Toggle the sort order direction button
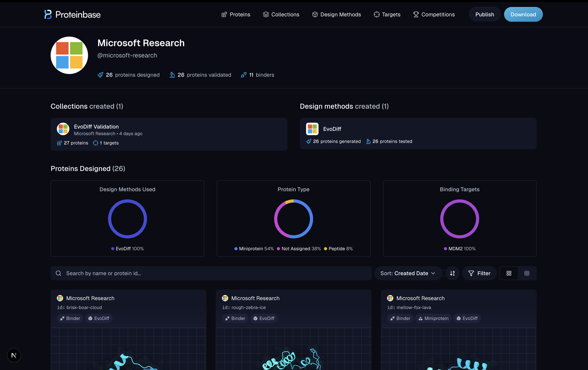 pyautogui.click(x=452, y=273)
